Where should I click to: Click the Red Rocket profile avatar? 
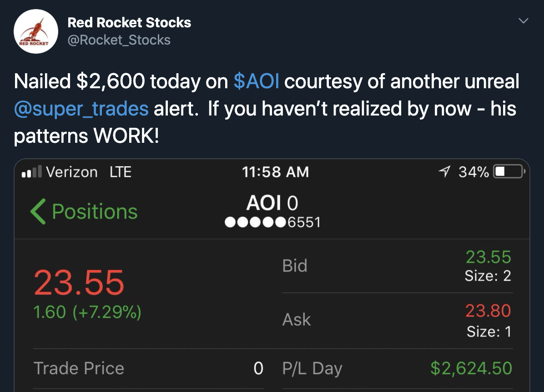35,31
